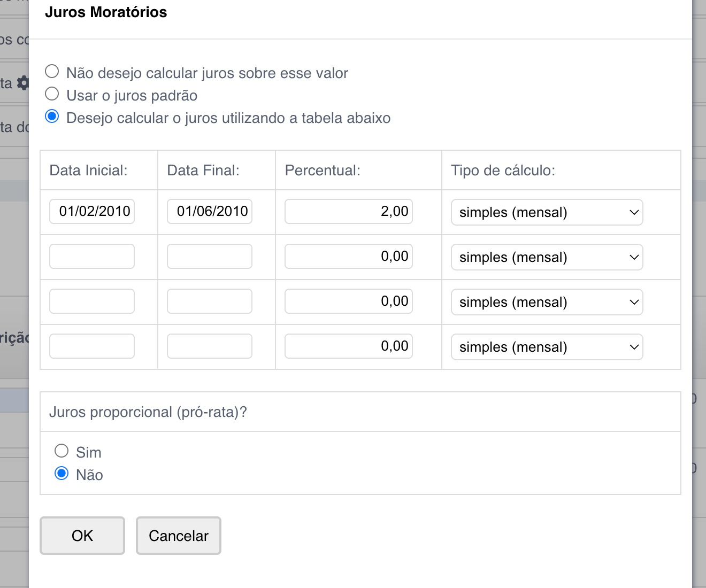Open third row calculation type dropdown
Screen dimensions: 706x588
[547, 302]
